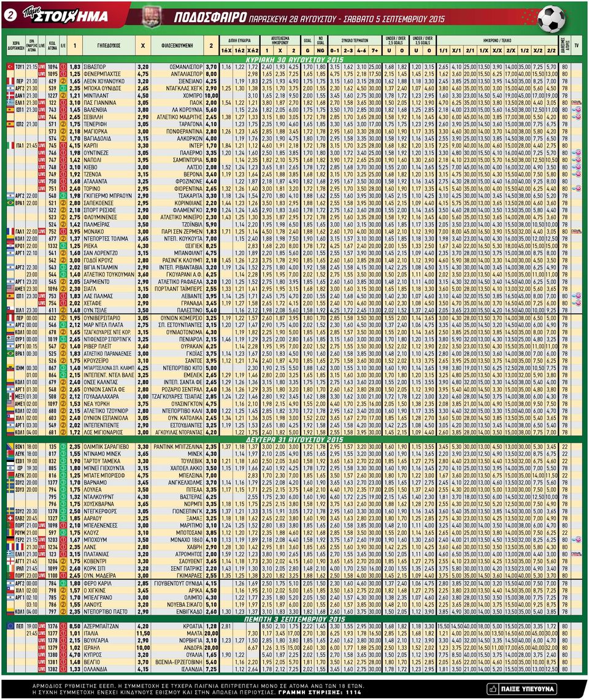Click the LIVE badge for match 1094
Viewport: 589px width, 700px height.
(x=42, y=66)
